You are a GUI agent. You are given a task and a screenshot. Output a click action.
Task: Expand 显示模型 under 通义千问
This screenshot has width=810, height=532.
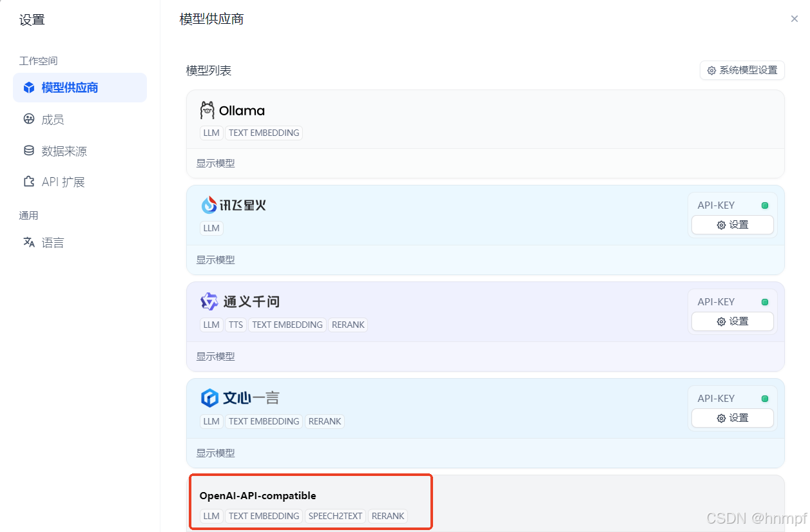(215, 357)
